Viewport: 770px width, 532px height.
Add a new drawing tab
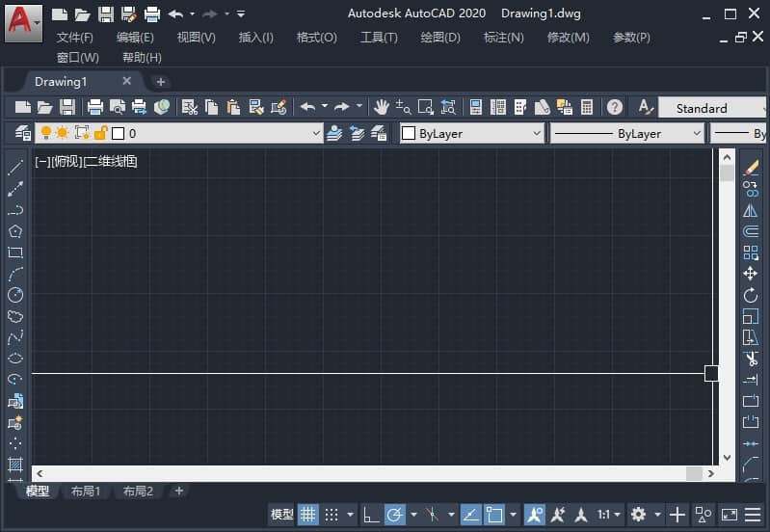pos(160,82)
